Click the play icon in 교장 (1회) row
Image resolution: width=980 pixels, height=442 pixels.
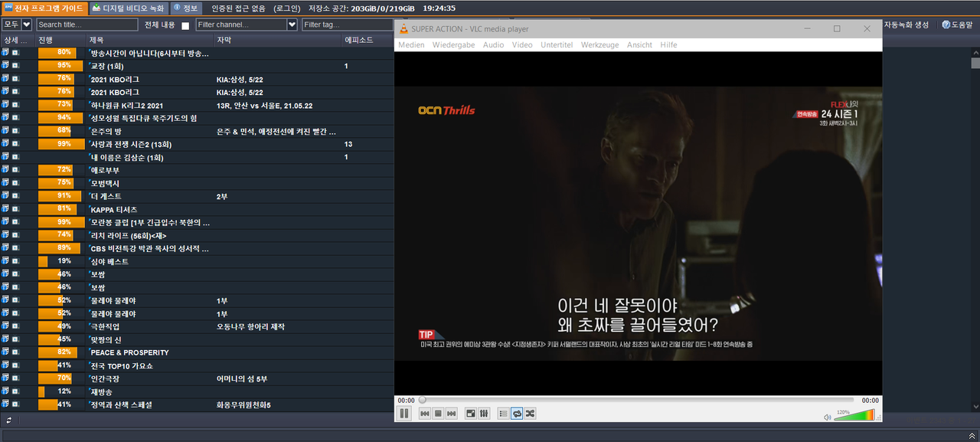coord(15,65)
